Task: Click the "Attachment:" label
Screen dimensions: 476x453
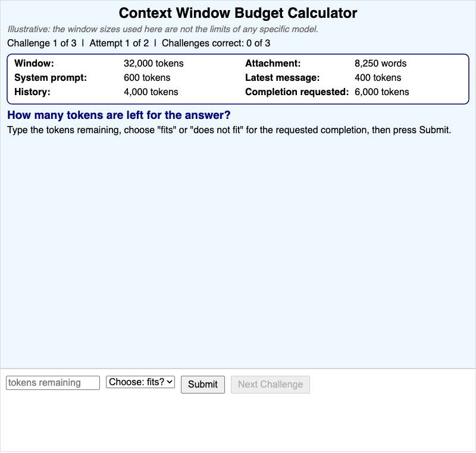Action: point(273,64)
